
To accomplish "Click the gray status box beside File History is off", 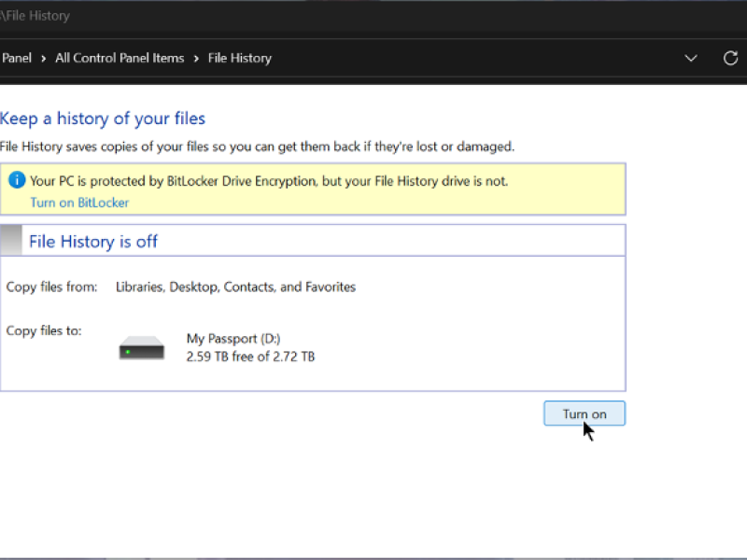I will tap(11, 241).
